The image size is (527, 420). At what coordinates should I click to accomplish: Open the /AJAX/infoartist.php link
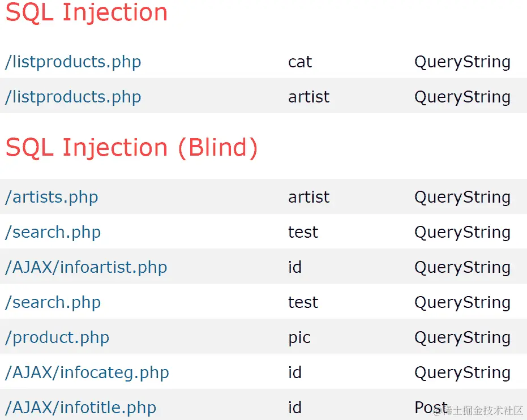tap(86, 267)
